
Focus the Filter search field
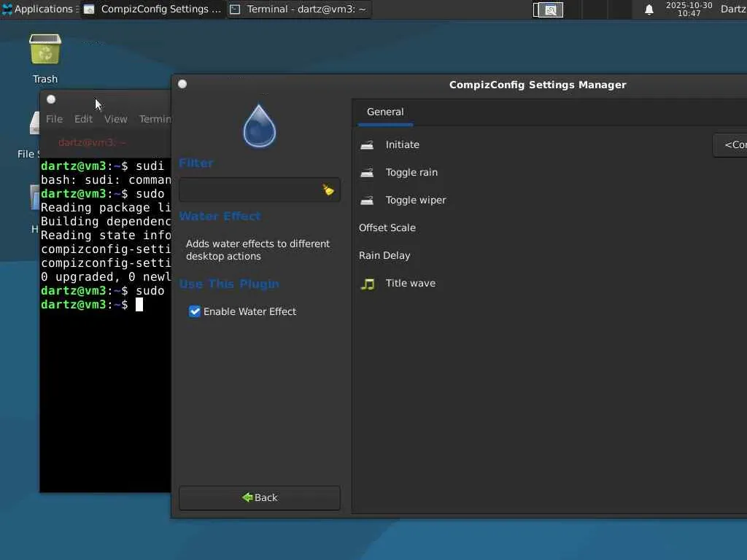click(260, 190)
